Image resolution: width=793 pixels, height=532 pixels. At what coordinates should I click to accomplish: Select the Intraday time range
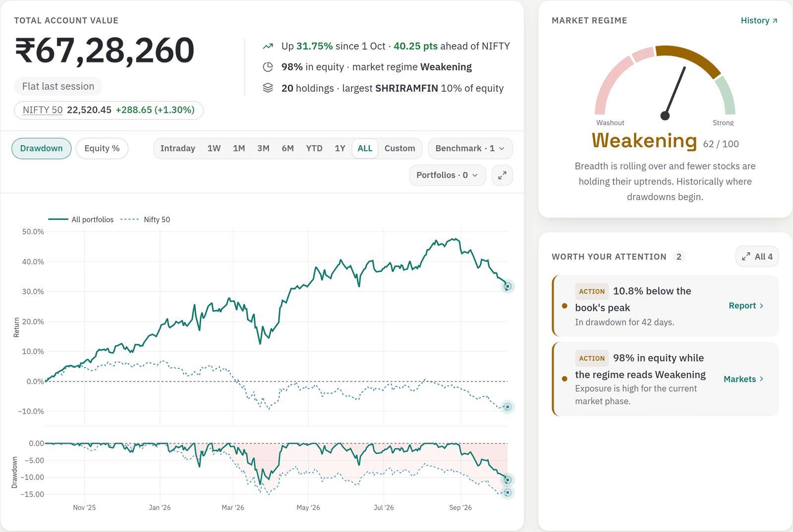(177, 149)
